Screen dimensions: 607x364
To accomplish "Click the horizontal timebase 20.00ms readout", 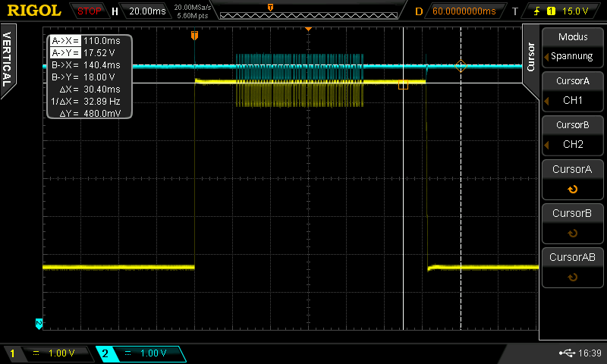I will [146, 11].
